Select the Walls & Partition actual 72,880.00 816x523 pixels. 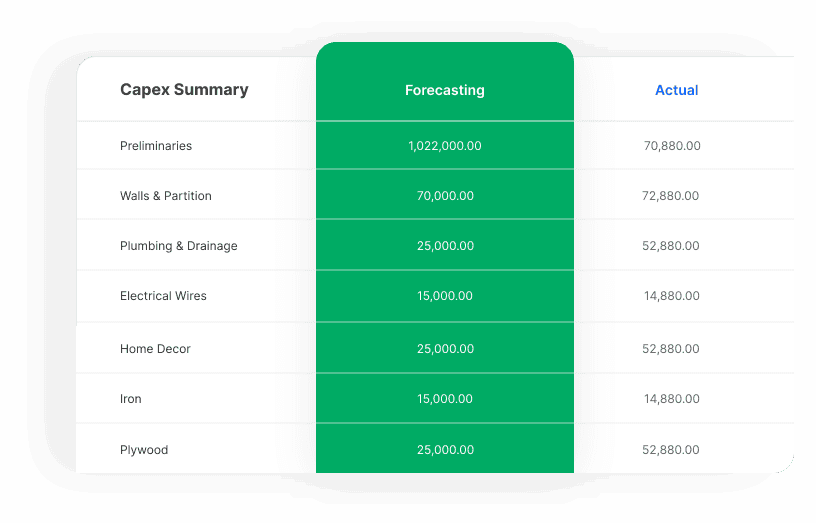(x=670, y=196)
